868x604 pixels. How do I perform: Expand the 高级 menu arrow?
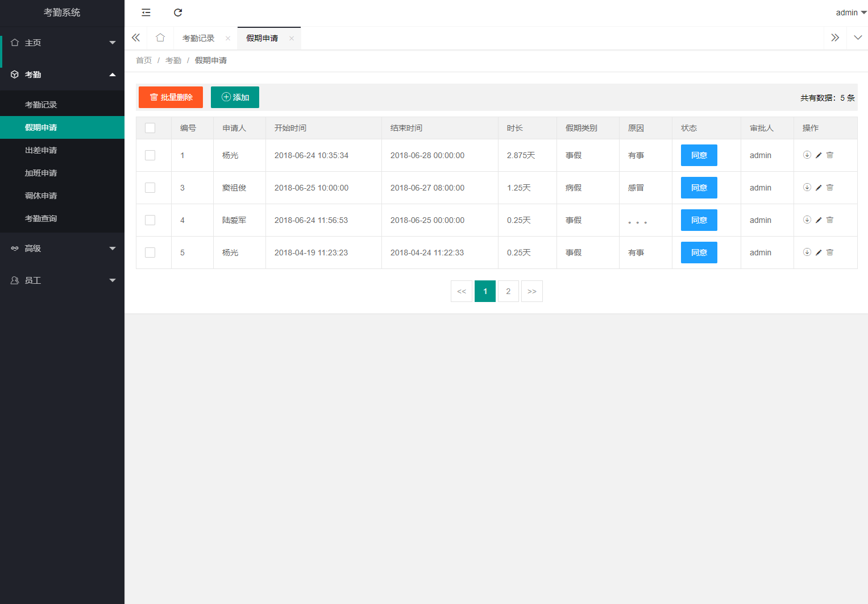point(113,249)
